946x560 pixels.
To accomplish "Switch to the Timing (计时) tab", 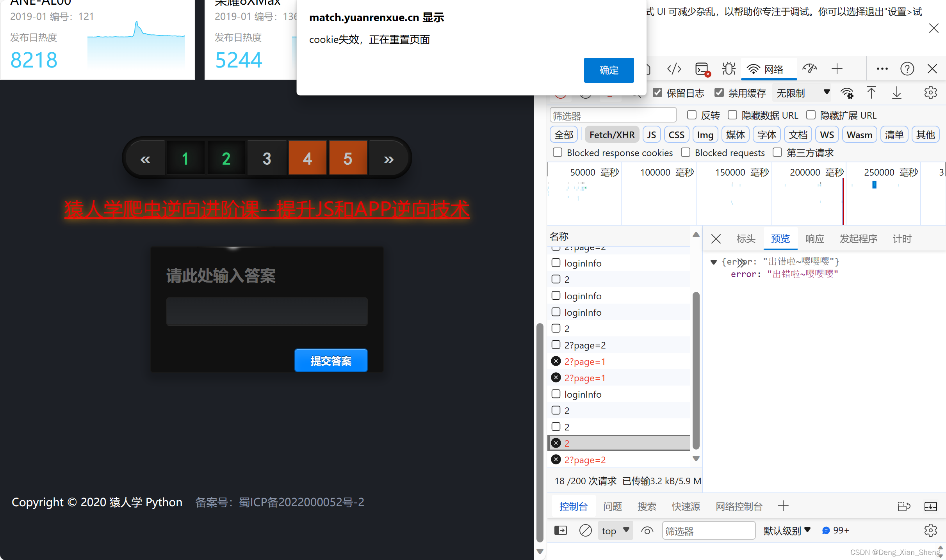I will tap(902, 239).
